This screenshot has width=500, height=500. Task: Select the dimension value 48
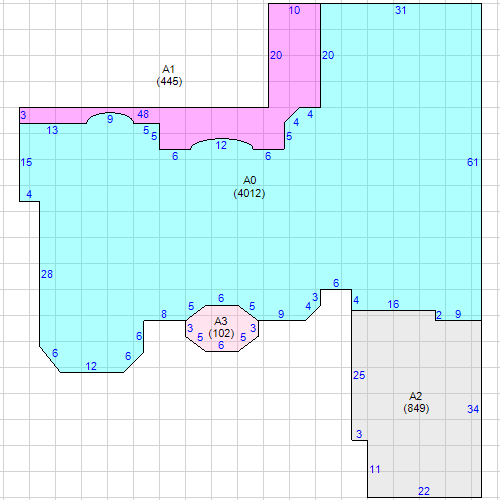click(x=143, y=114)
